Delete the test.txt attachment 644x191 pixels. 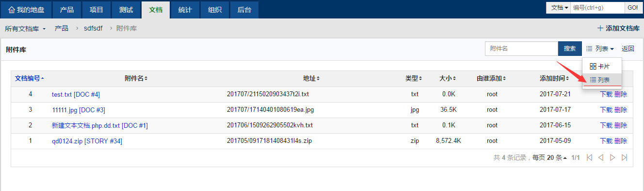pos(621,94)
